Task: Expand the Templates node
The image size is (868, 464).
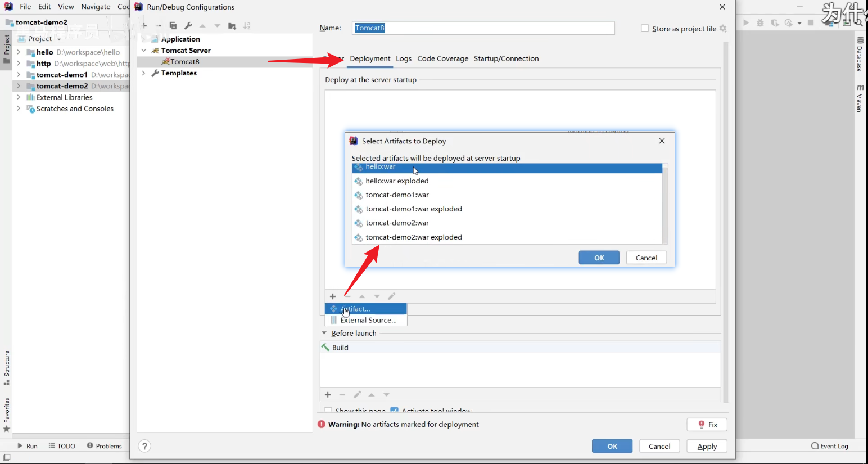Action: point(144,73)
